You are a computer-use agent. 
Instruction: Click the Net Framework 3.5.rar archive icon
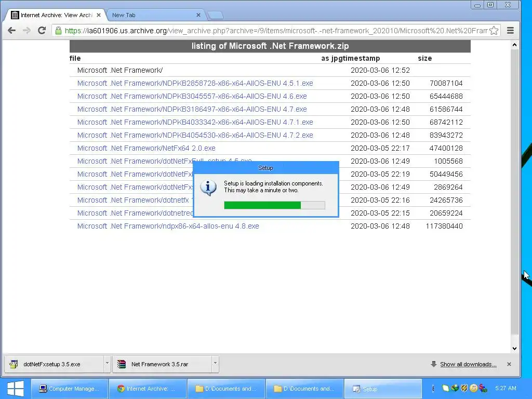(122, 364)
